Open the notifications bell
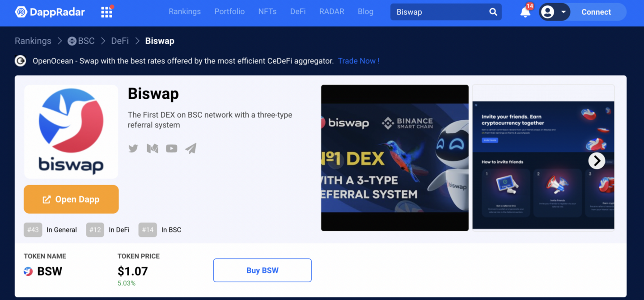The image size is (644, 300). [525, 12]
